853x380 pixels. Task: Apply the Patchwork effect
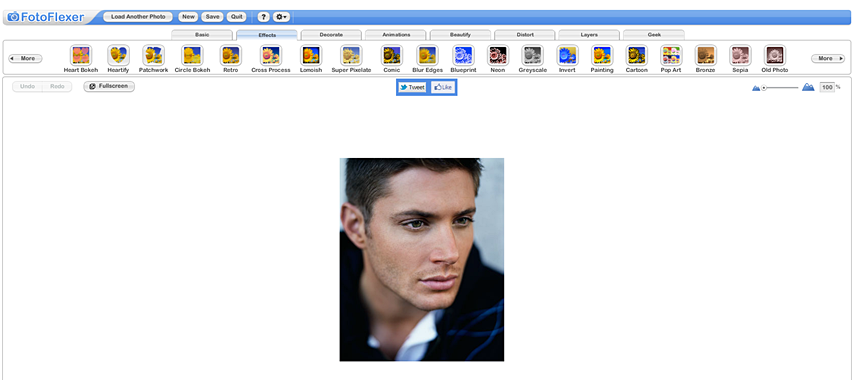coord(153,55)
